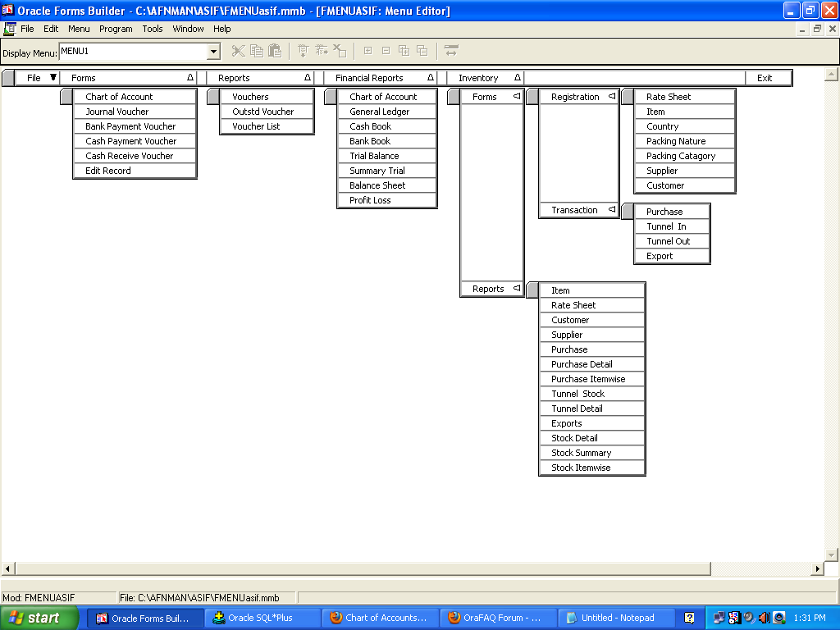Click the Copy icon in the toolbar

[x=257, y=52]
